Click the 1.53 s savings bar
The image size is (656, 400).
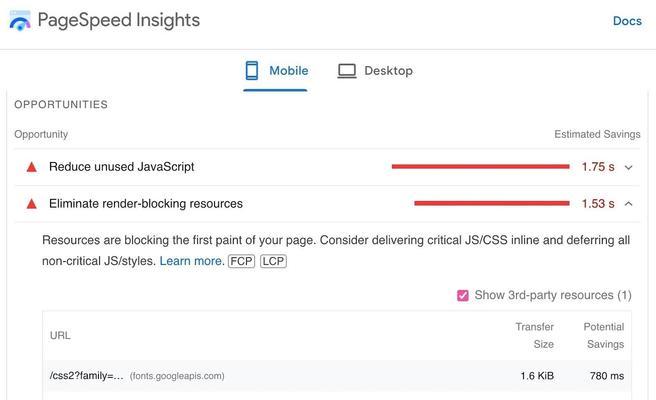[x=492, y=203]
